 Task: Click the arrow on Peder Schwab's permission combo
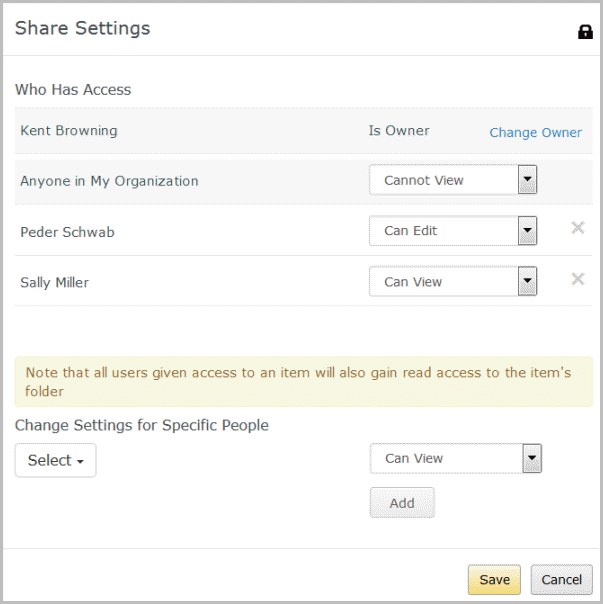(527, 231)
